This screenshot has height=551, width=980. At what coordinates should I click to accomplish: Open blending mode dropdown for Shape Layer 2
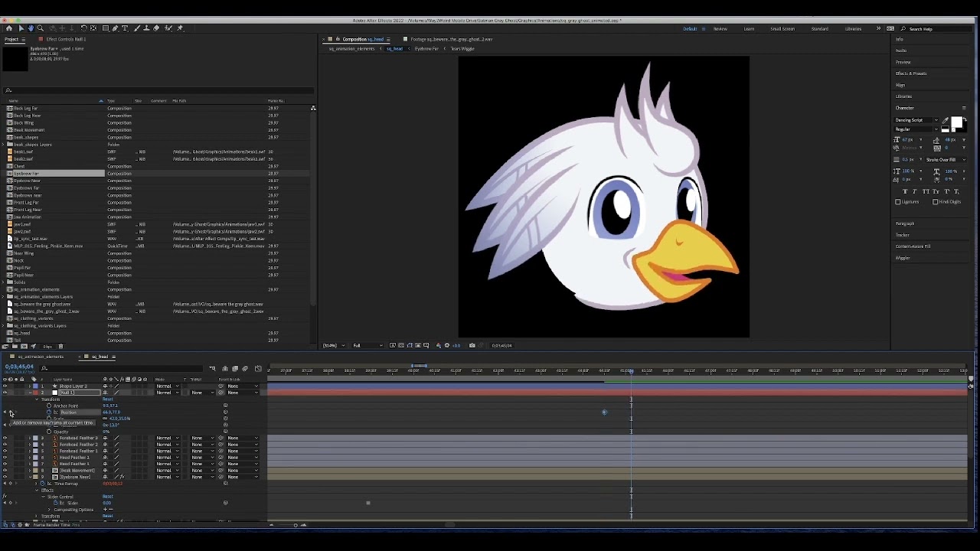click(168, 386)
